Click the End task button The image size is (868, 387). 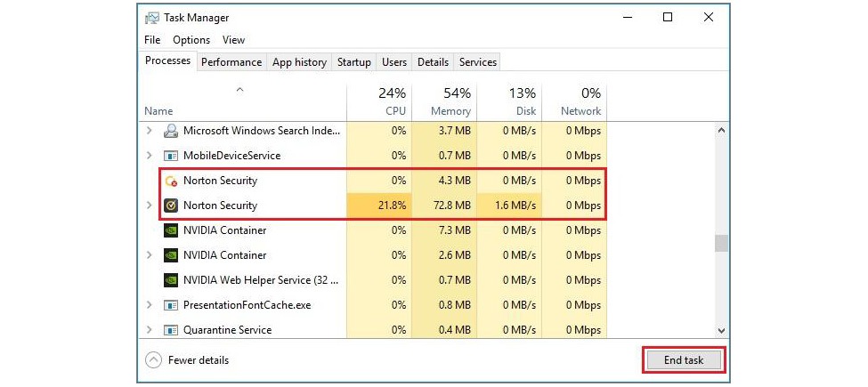coord(684,360)
